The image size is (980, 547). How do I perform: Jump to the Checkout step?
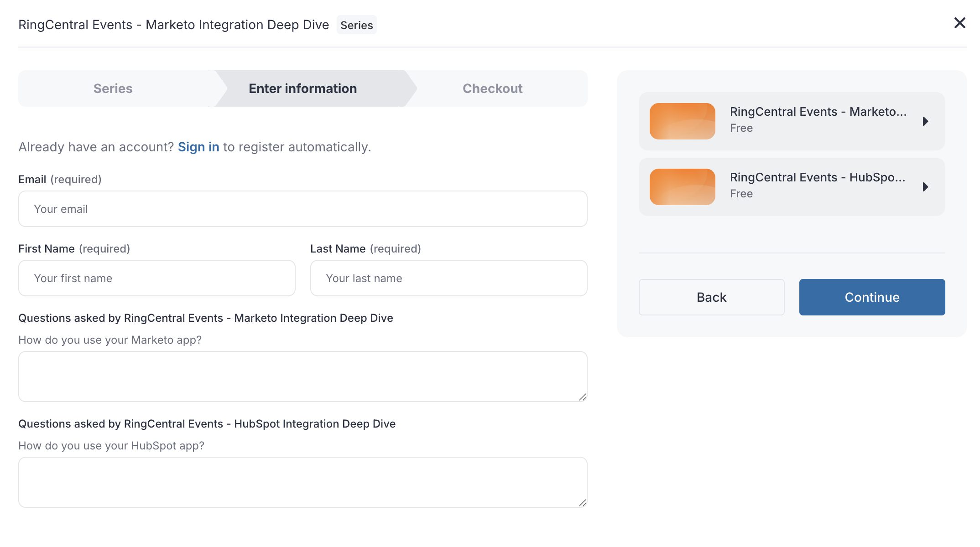click(493, 88)
